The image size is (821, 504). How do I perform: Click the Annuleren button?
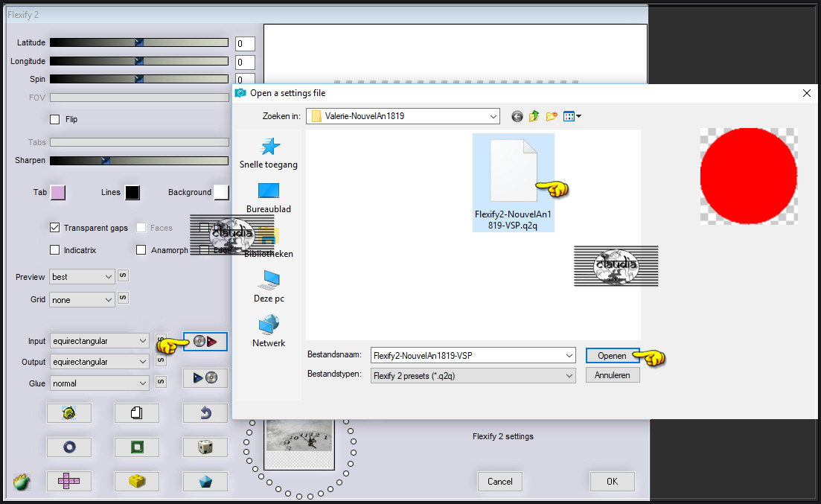pos(612,375)
